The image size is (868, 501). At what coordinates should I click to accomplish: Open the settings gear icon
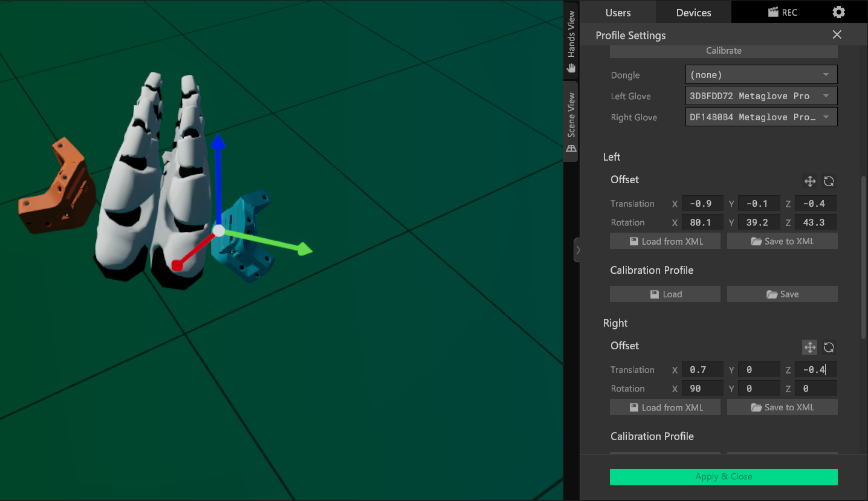[838, 12]
